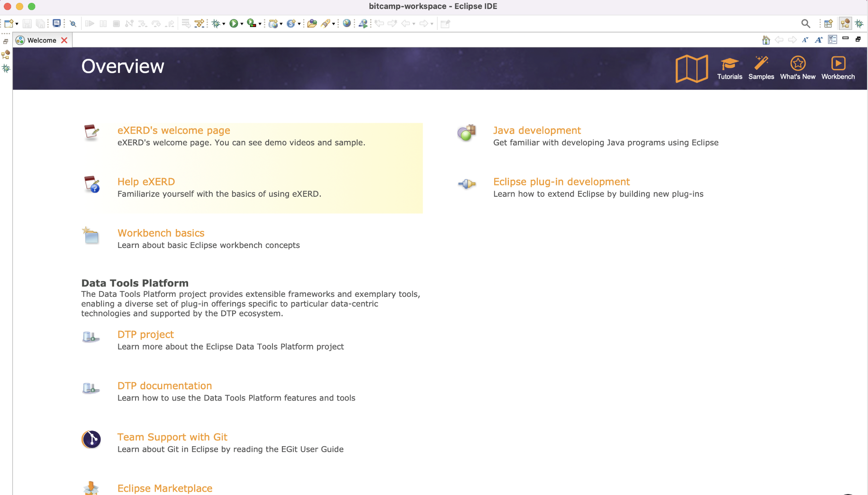Open Team Support with Git link
This screenshot has width=868, height=495.
tap(172, 437)
